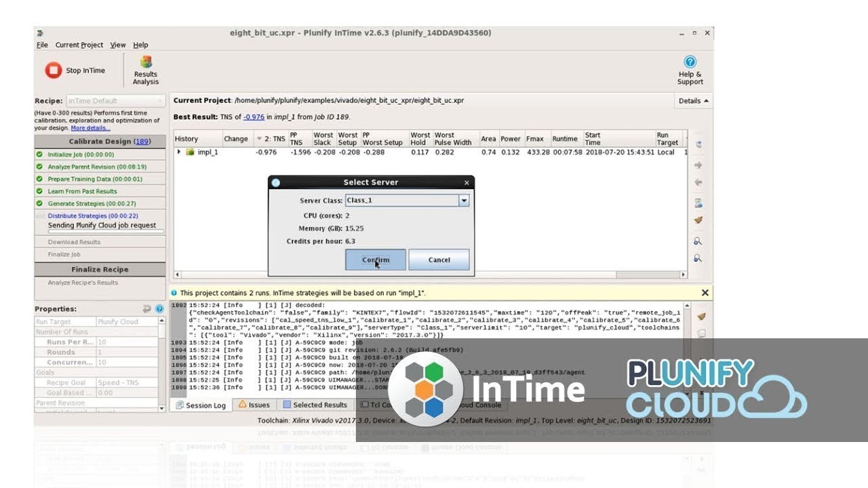This screenshot has height=488, width=868.
Task: Click the 189 link in Calibrate Design
Action: [x=142, y=142]
